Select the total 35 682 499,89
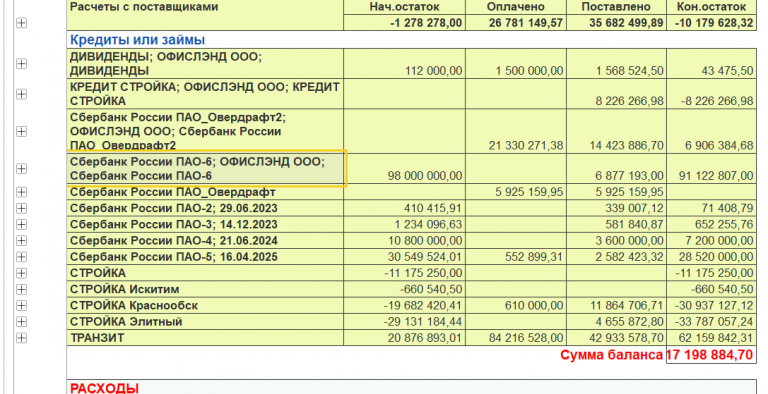This screenshot has height=394, width=768. click(616, 23)
